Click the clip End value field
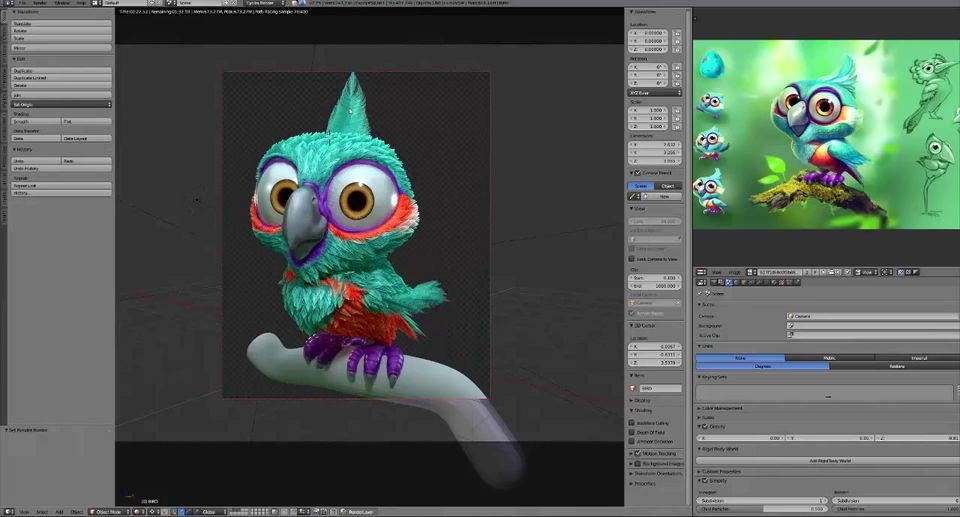 point(655,285)
